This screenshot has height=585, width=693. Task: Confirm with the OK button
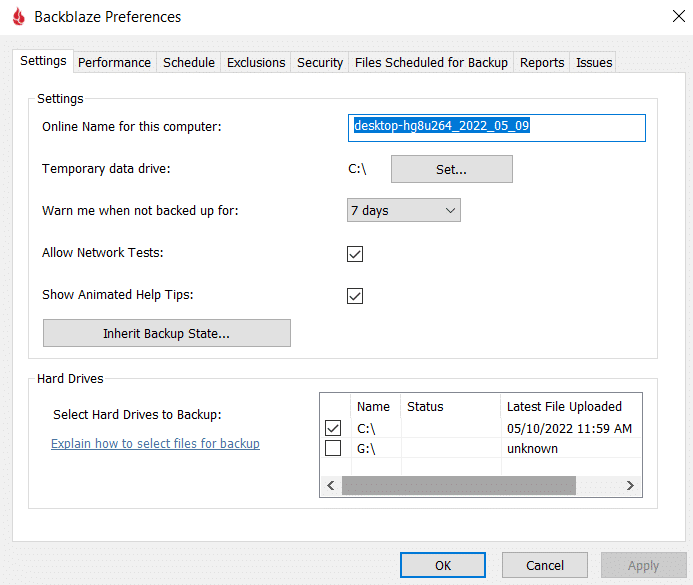pyautogui.click(x=443, y=565)
